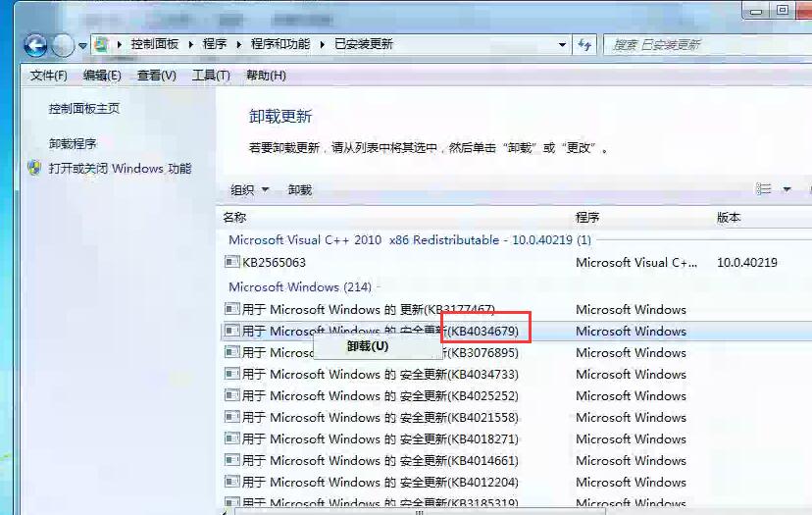The width and height of the screenshot is (812, 515).
Task: Click the icon of the KB3177467 row
Action: pyautogui.click(x=232, y=309)
